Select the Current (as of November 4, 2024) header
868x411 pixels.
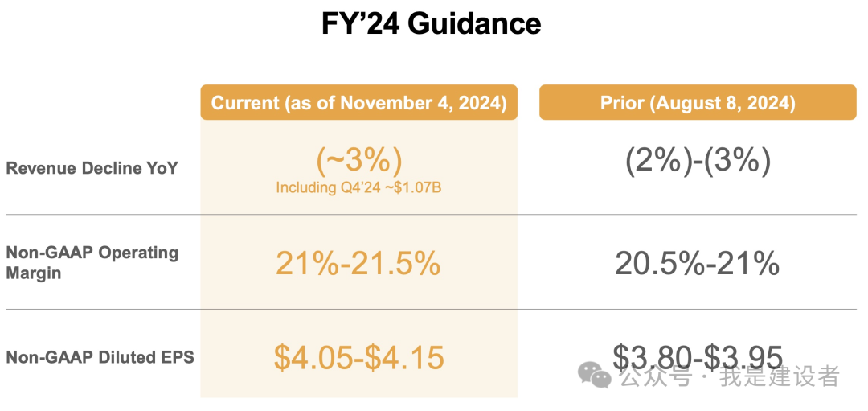358,103
